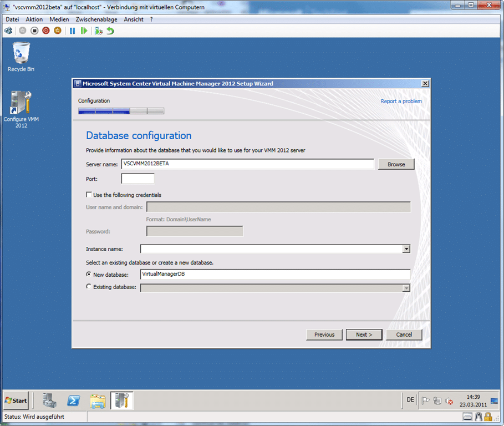
Task: Click the Database configuration heading
Action: point(139,135)
